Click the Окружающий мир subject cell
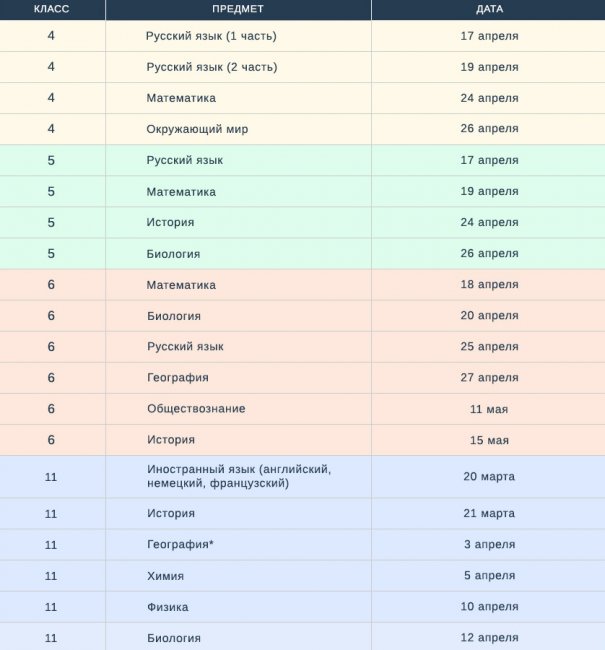The width and height of the screenshot is (605, 650). 197,129
